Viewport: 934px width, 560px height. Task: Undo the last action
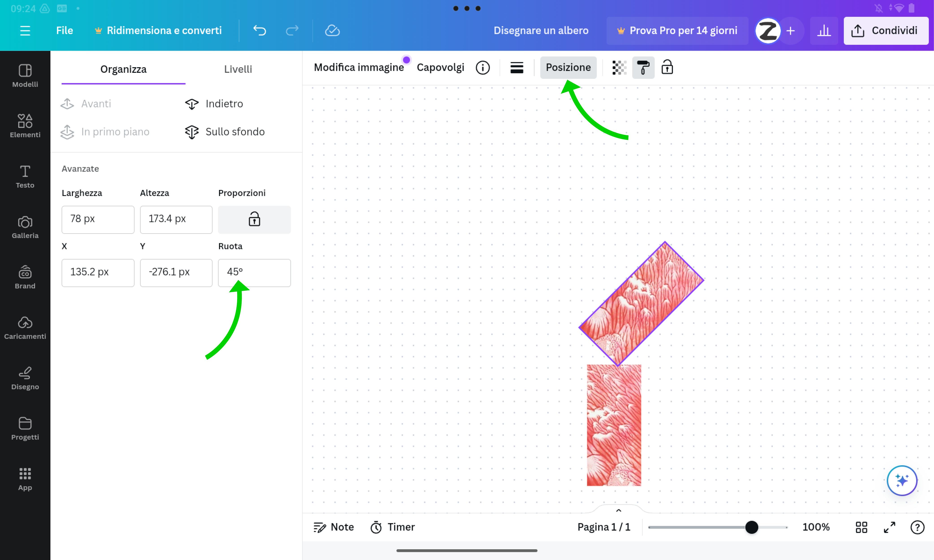tap(260, 30)
